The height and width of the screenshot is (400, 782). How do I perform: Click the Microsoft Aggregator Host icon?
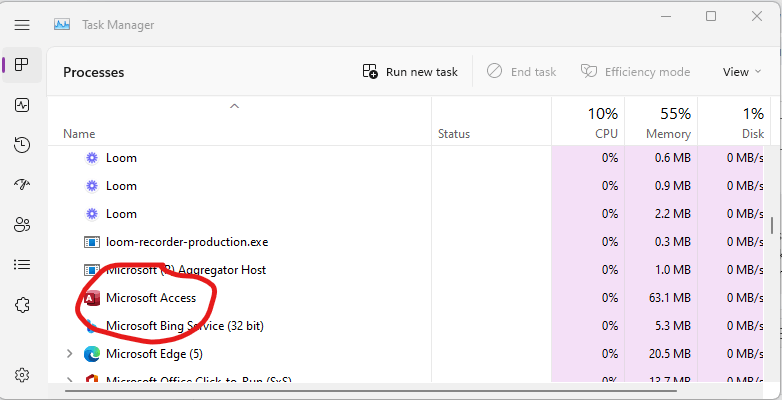(92, 270)
